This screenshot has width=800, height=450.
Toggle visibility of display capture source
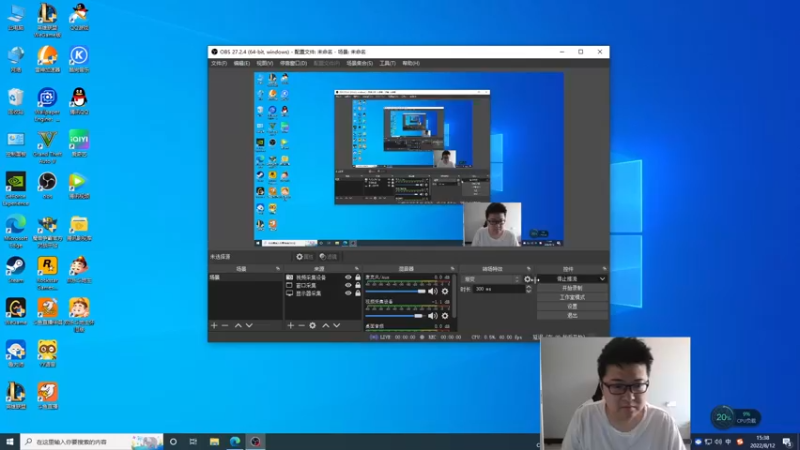348,293
